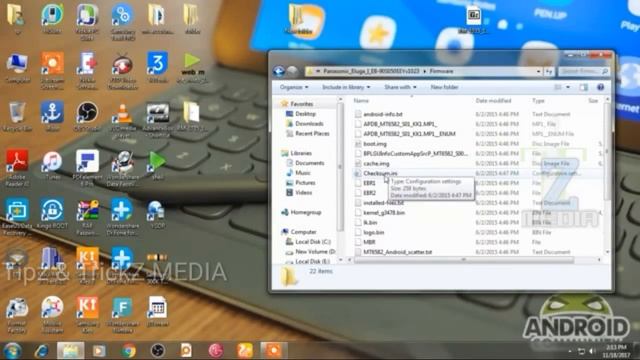The height and width of the screenshot is (360, 640).
Task: Open the Wondershare Data Recovery shortcut
Action: coord(122,168)
